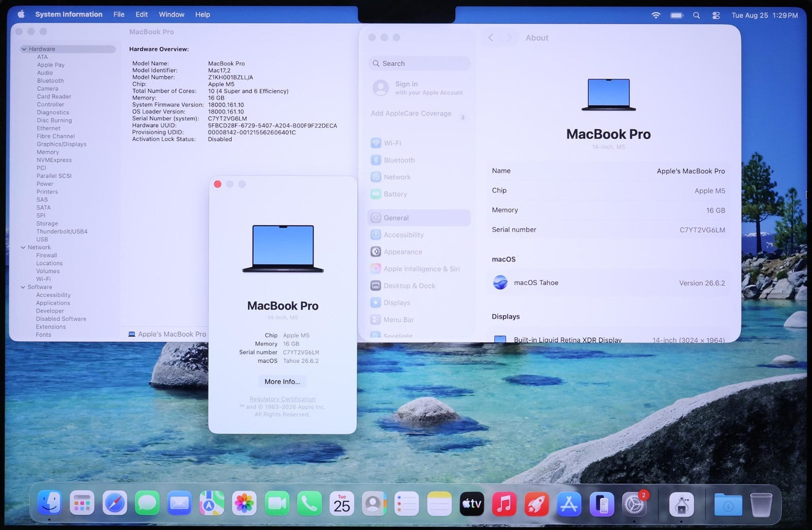Open Music from the Dock
The image size is (812, 530).
click(504, 503)
